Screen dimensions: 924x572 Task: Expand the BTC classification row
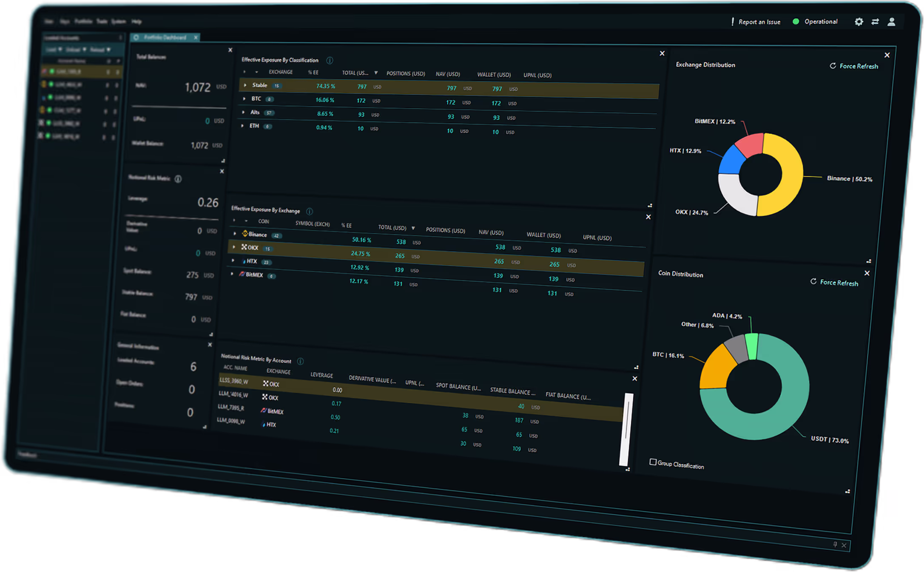tap(244, 99)
